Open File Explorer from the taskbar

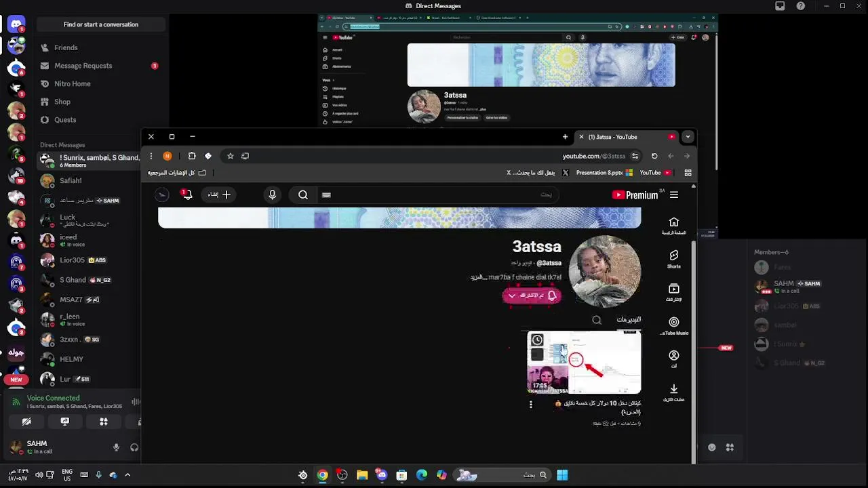362,475
